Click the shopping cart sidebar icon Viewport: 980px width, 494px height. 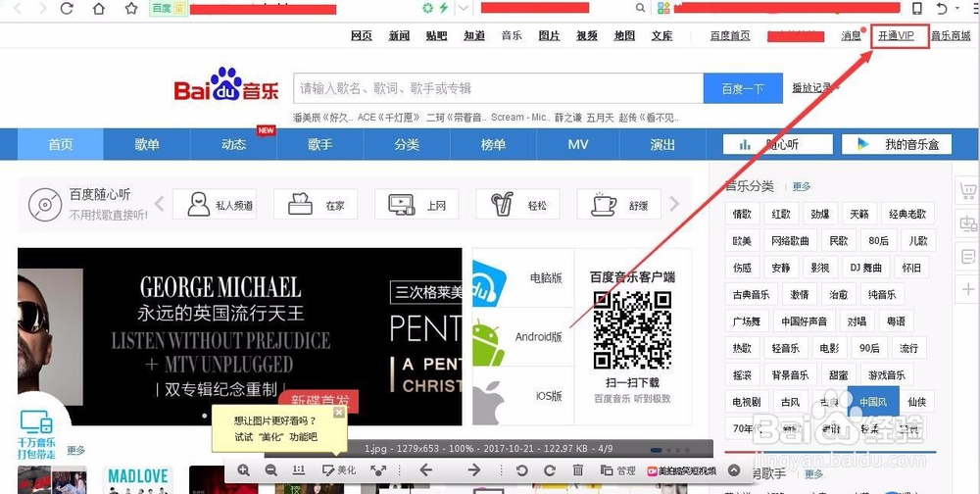[967, 190]
